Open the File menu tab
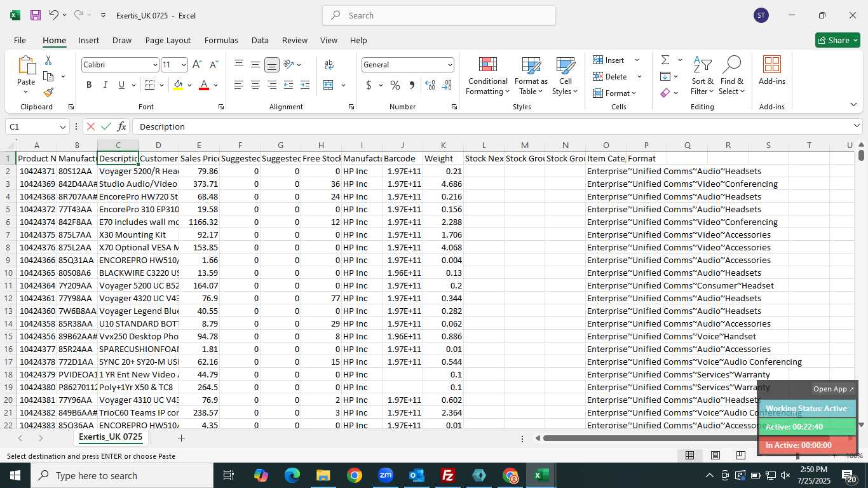This screenshot has height=488, width=868. click(20, 40)
